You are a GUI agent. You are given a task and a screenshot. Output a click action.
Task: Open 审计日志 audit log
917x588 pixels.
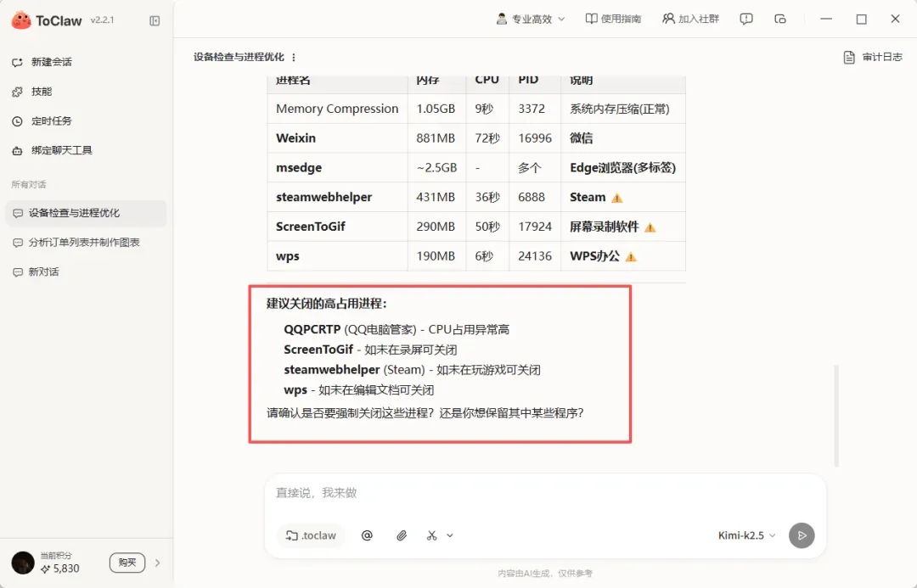pos(873,58)
